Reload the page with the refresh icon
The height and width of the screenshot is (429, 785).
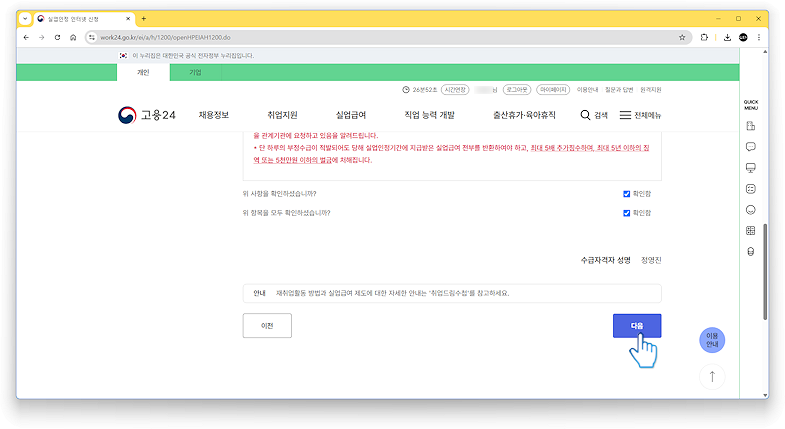(58, 38)
